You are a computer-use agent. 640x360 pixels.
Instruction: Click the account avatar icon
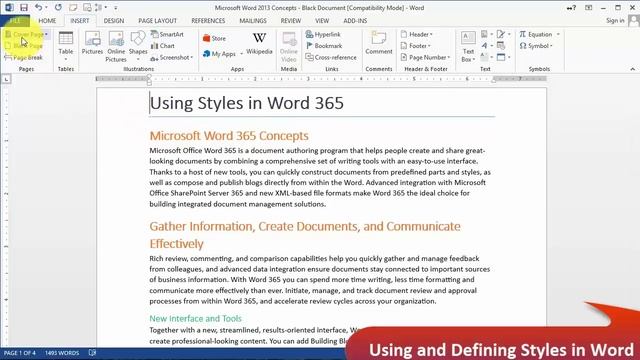click(x=633, y=20)
